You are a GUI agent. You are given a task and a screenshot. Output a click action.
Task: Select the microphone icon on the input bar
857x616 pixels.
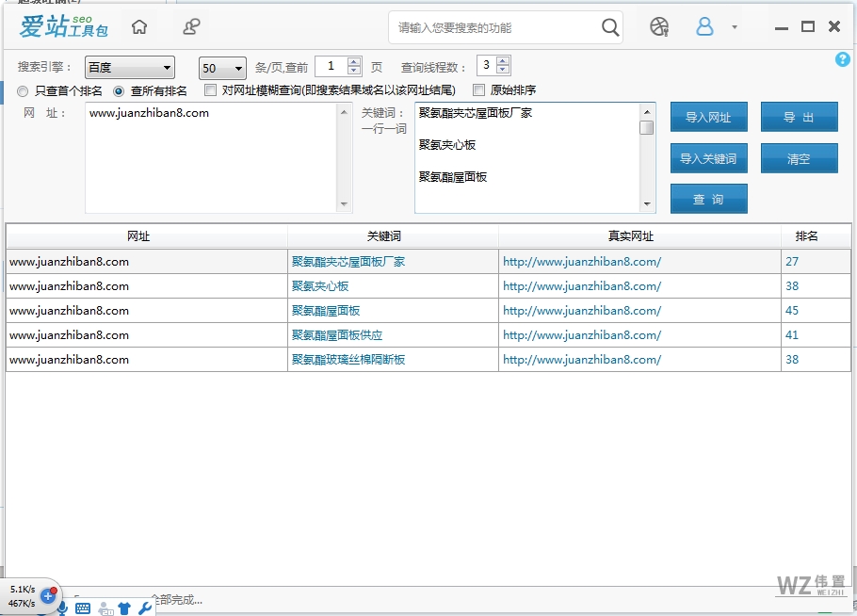[x=62, y=608]
